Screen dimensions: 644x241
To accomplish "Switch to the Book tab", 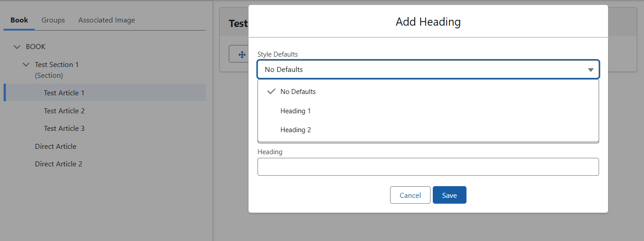I will (19, 20).
